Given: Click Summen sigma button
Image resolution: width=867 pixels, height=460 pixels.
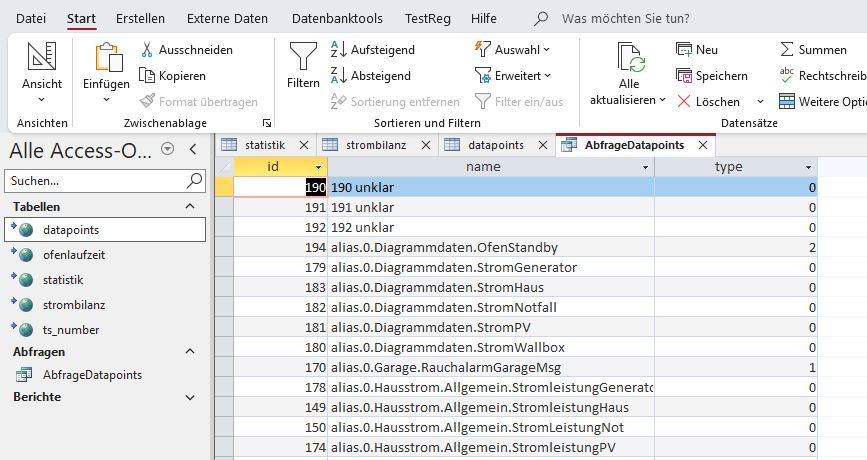Looking at the screenshot, I should tap(813, 50).
